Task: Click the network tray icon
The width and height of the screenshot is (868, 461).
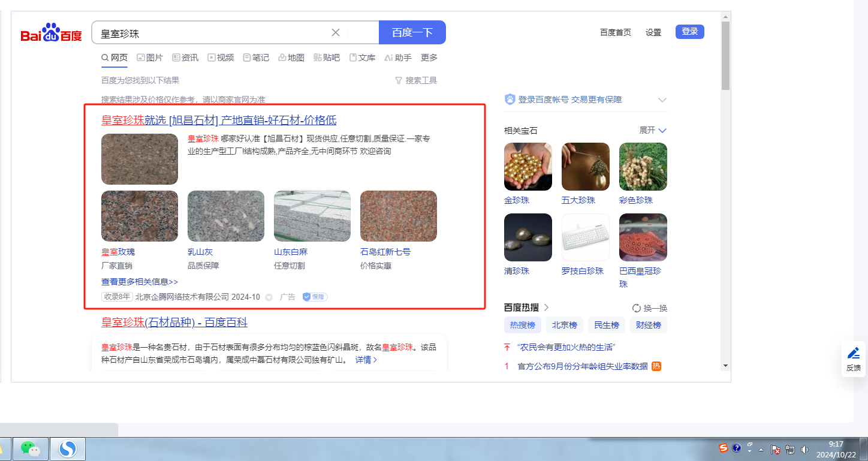Action: tap(789, 449)
